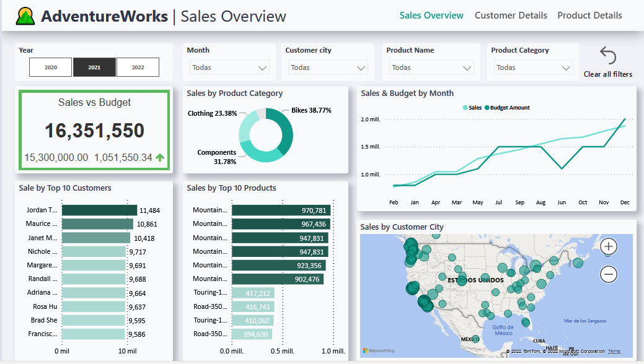The height and width of the screenshot is (364, 644).
Task: Select year 2022 in the Year slicer
Action: click(138, 68)
